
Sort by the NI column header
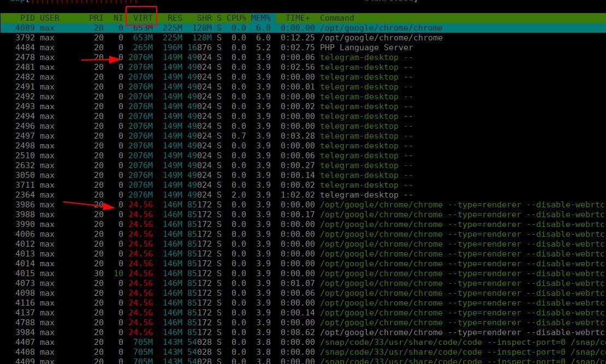118,18
